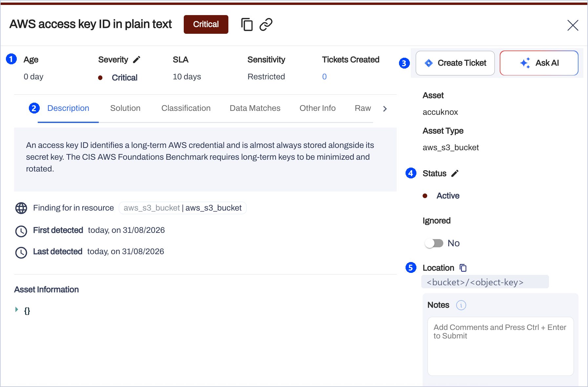This screenshot has width=588, height=387.
Task: Click the finding title 'AWS access key ID in plain text'
Action: pyautogui.click(x=91, y=24)
